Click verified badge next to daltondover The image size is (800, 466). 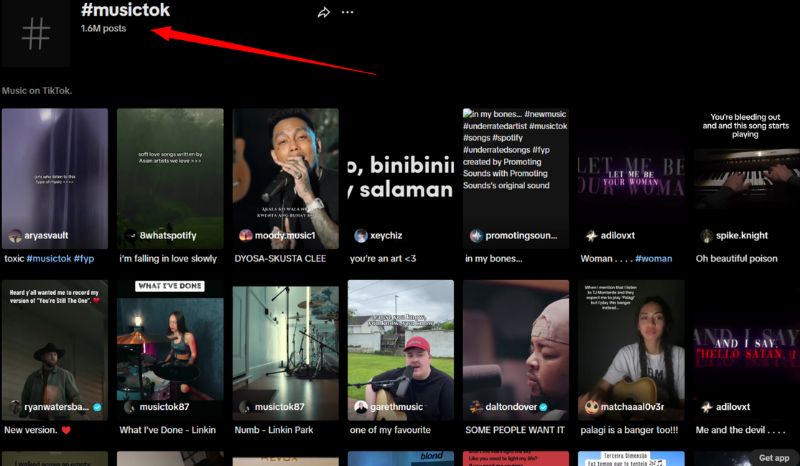click(x=543, y=407)
